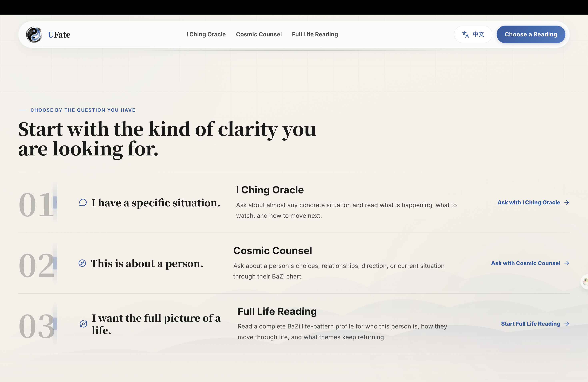Select the I Ching Oracle section heading
Image resolution: width=588 pixels, height=382 pixels.
(270, 190)
